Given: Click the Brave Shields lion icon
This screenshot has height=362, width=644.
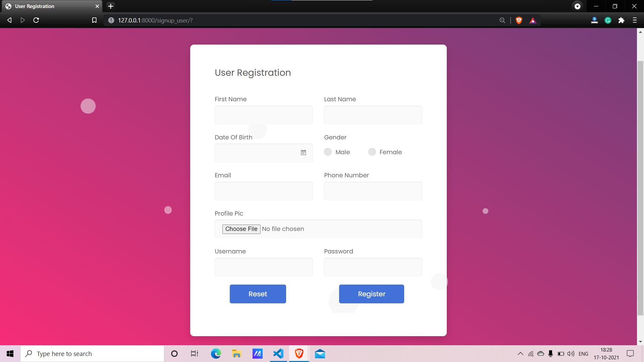Looking at the screenshot, I should pos(519,20).
